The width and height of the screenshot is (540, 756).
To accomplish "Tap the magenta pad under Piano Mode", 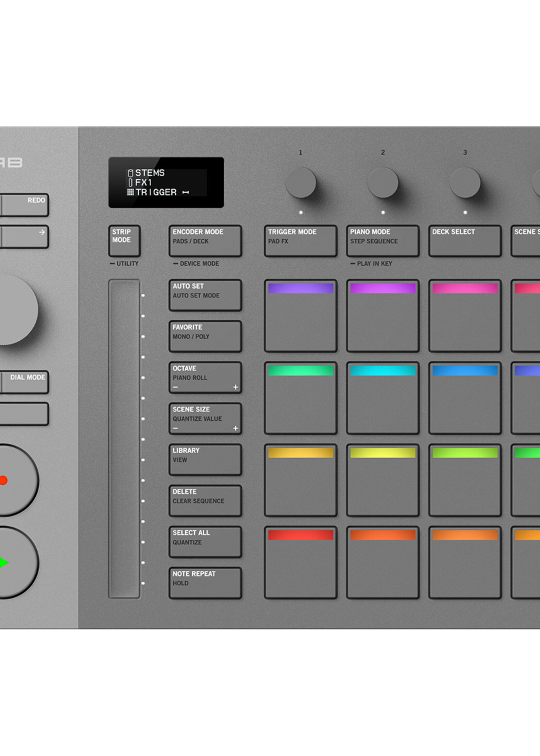I will tap(383, 316).
